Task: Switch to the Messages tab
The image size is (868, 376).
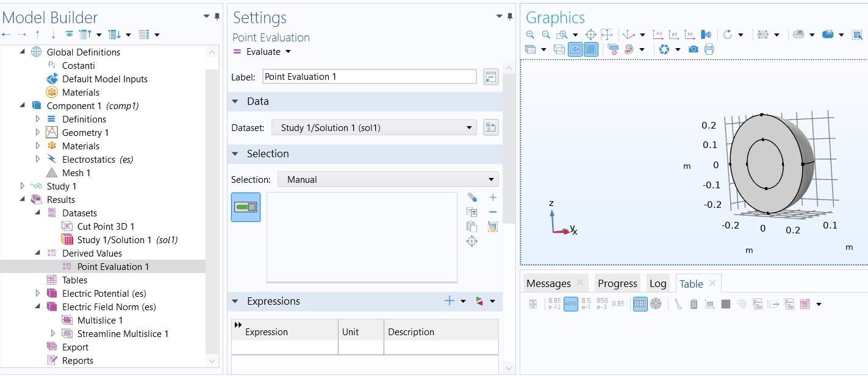Action: pos(548,283)
